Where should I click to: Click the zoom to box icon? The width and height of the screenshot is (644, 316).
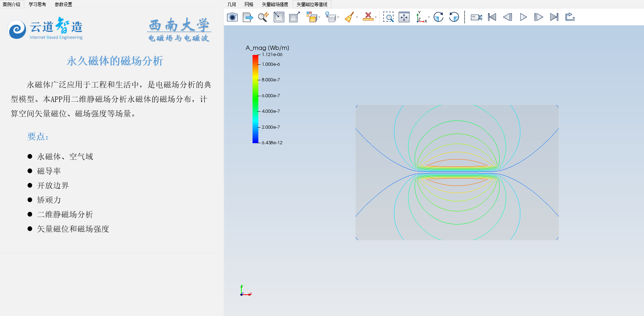(388, 17)
